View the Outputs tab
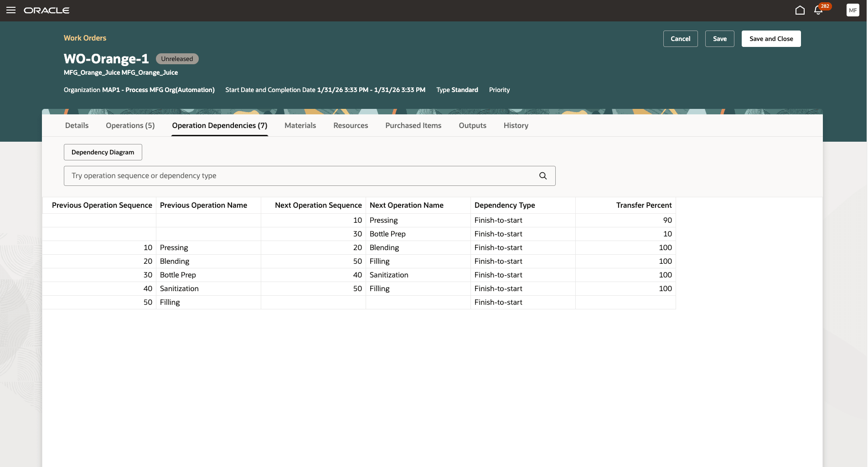Viewport: 868px width, 467px height. point(472,125)
